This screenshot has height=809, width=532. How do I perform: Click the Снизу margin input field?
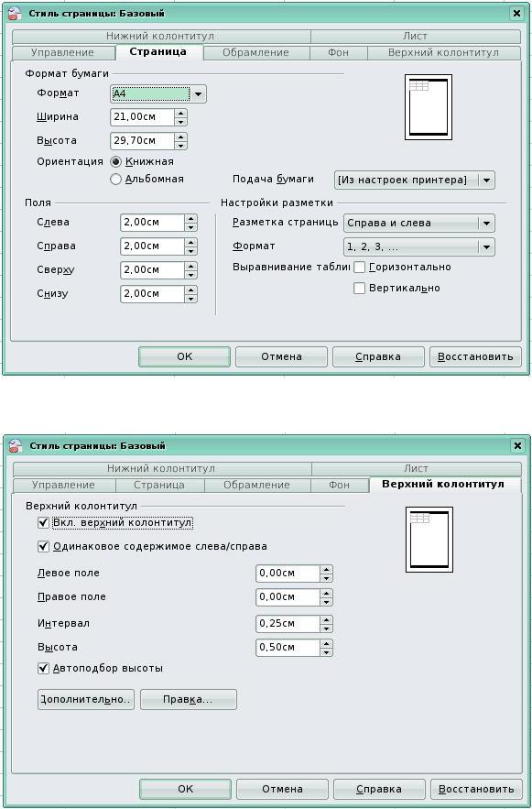coord(153,293)
